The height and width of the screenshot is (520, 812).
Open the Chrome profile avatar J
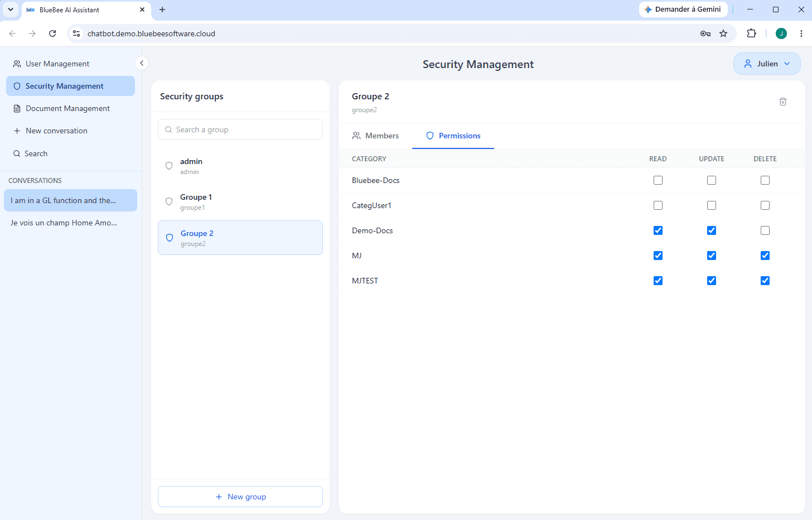[x=781, y=33]
